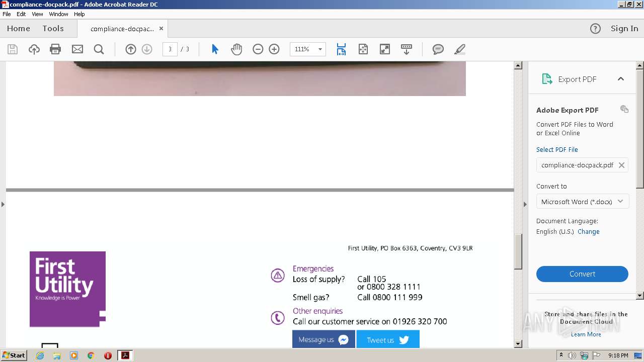The height and width of the screenshot is (362, 644).
Task: Click right panel scroll down arrow
Action: point(640,296)
